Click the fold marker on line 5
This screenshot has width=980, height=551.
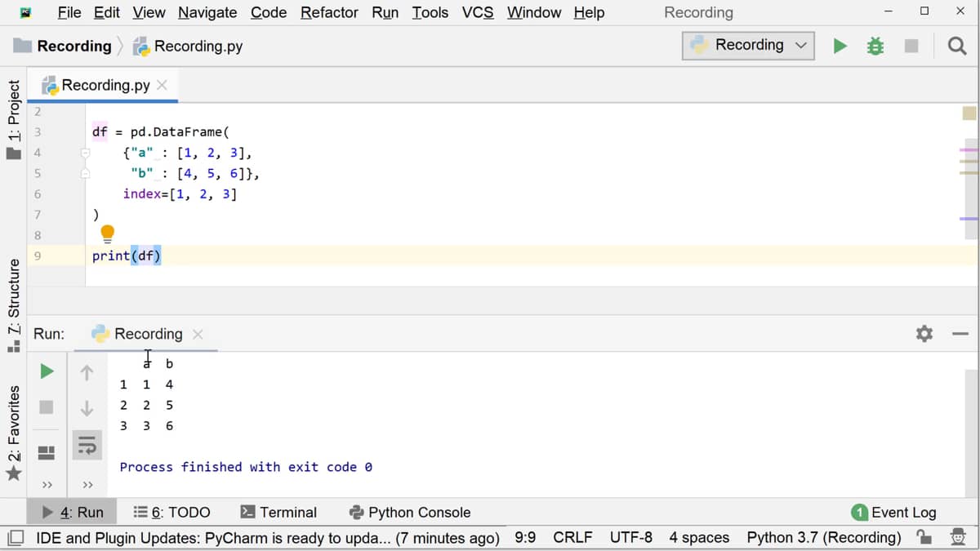coord(84,173)
